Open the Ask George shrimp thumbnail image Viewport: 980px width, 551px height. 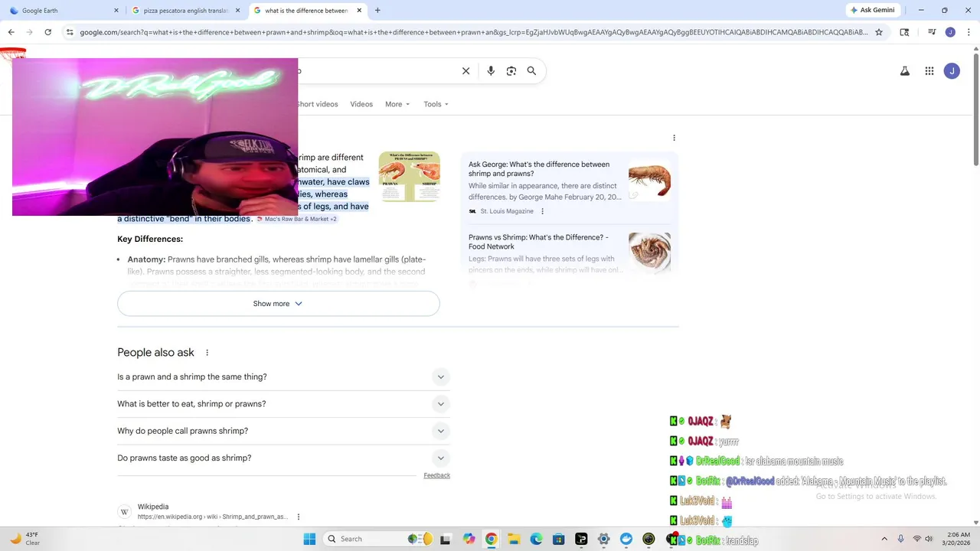point(649,181)
